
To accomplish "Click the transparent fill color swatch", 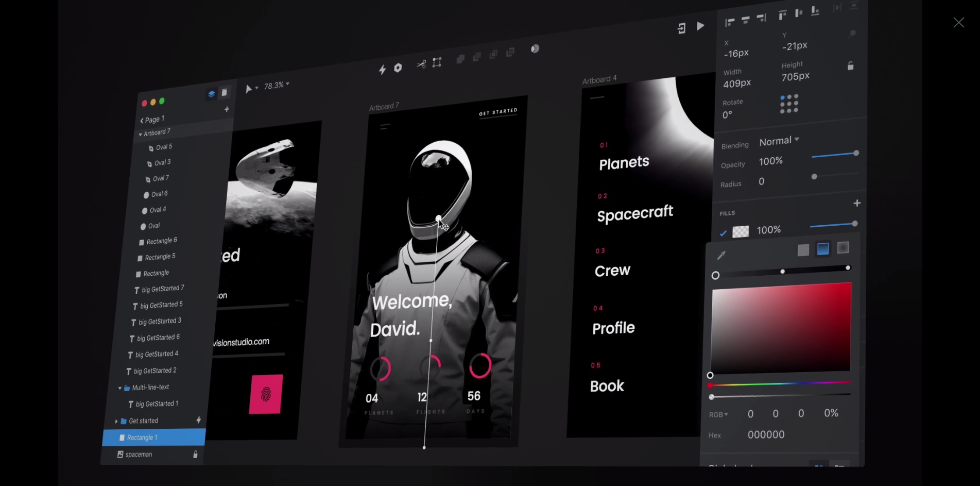I will [x=741, y=231].
